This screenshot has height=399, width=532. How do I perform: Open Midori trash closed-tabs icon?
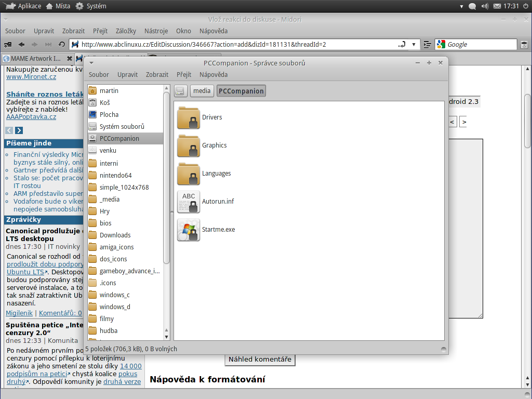(x=524, y=45)
